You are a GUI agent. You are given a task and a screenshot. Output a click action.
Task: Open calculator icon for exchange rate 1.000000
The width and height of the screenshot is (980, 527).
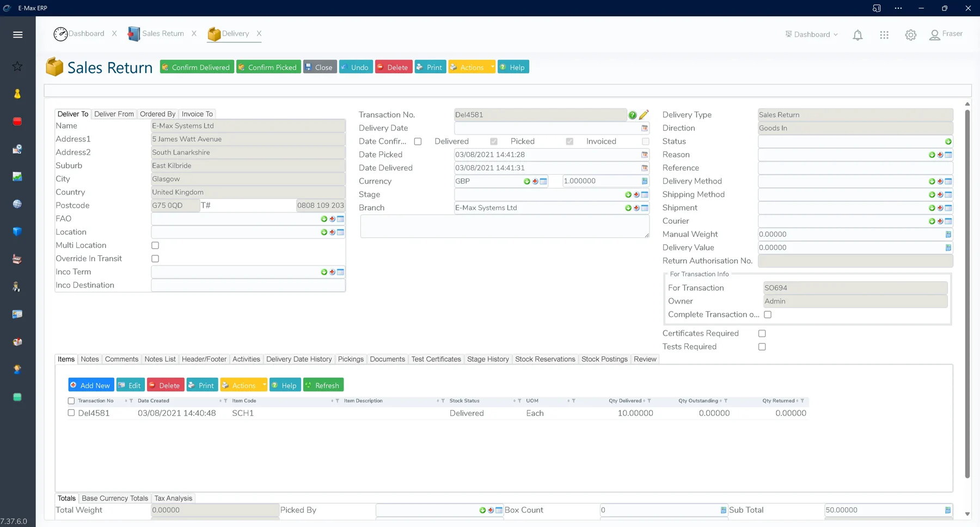[x=645, y=181]
